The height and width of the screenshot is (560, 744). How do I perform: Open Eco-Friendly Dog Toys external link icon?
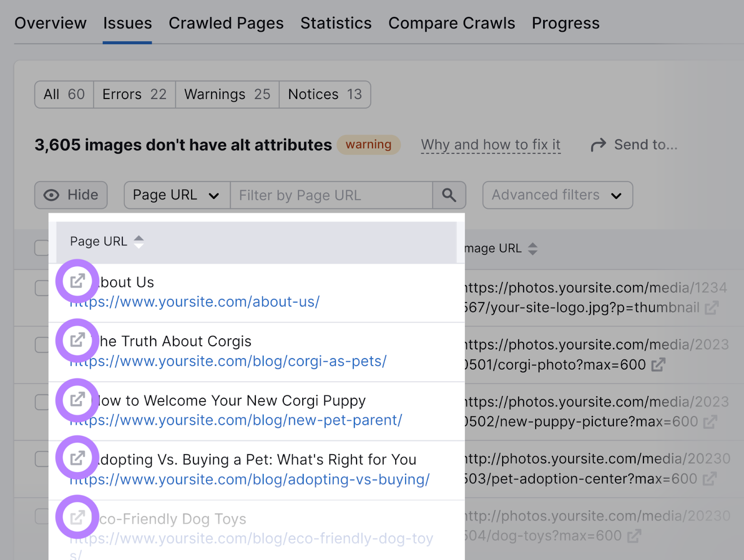[77, 517]
